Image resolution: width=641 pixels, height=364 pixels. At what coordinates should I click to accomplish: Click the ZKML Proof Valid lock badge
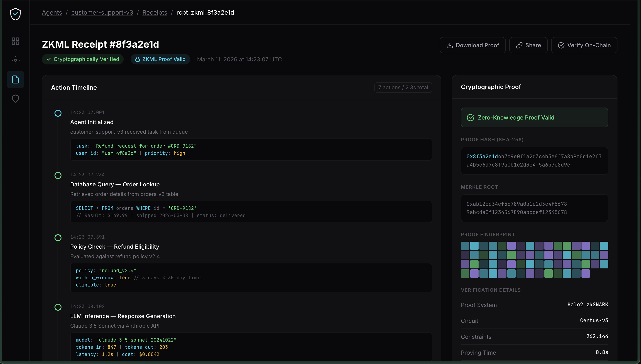click(x=160, y=59)
